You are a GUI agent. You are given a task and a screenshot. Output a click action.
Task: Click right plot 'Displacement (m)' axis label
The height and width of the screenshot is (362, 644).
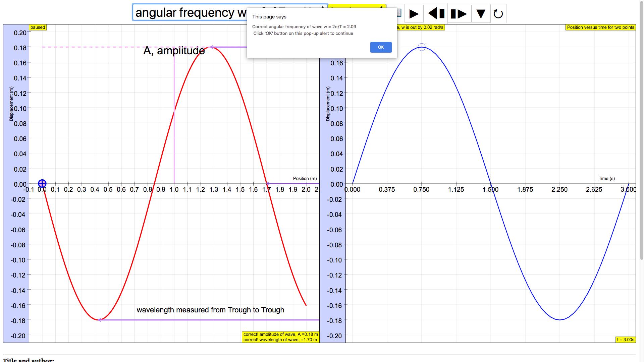pyautogui.click(x=328, y=104)
